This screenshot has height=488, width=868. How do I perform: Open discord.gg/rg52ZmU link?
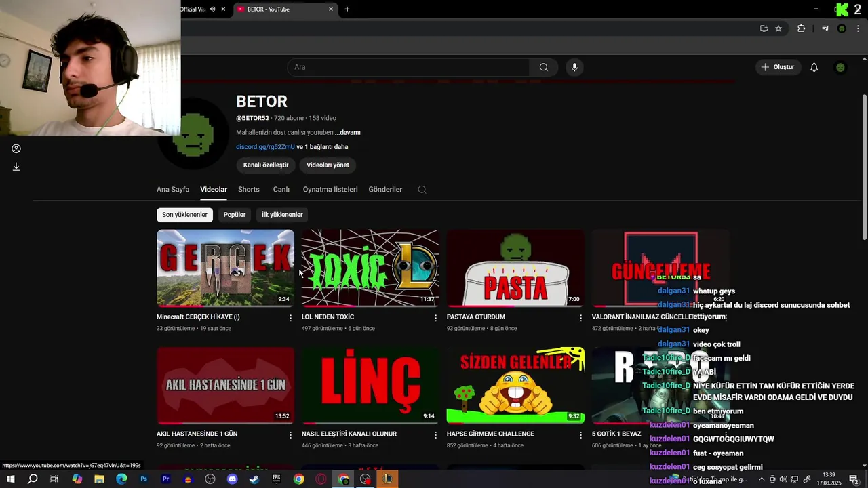tap(265, 147)
